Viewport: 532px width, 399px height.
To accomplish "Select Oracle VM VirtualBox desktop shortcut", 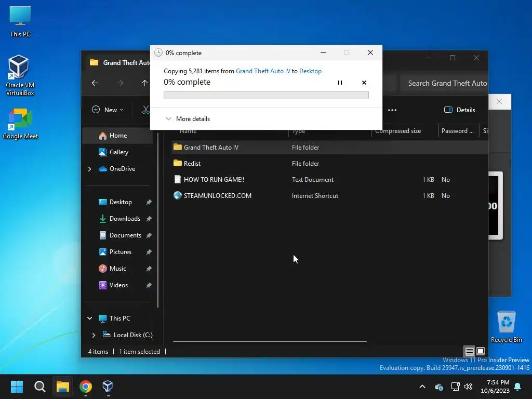I will (20, 75).
